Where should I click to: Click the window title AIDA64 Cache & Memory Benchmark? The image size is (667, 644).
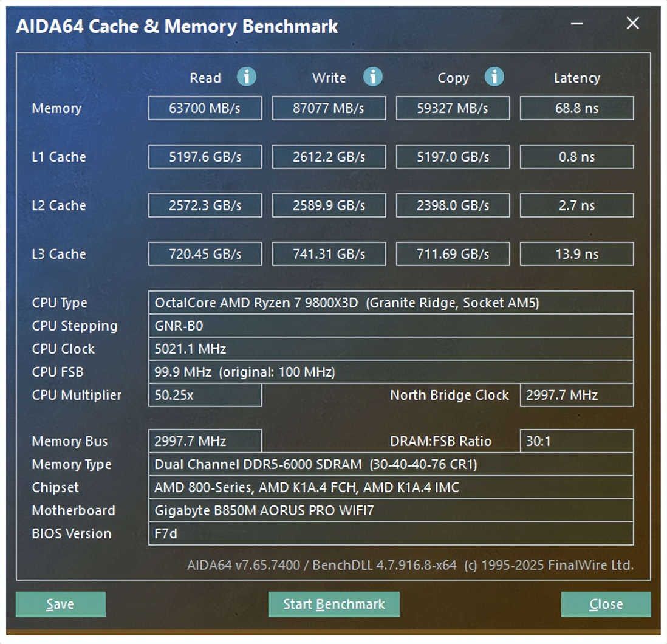[177, 26]
